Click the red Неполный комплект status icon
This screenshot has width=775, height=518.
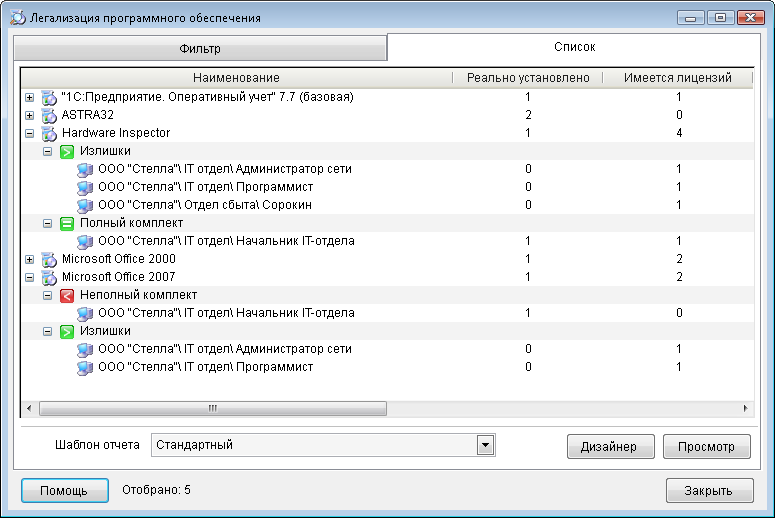tap(67, 296)
